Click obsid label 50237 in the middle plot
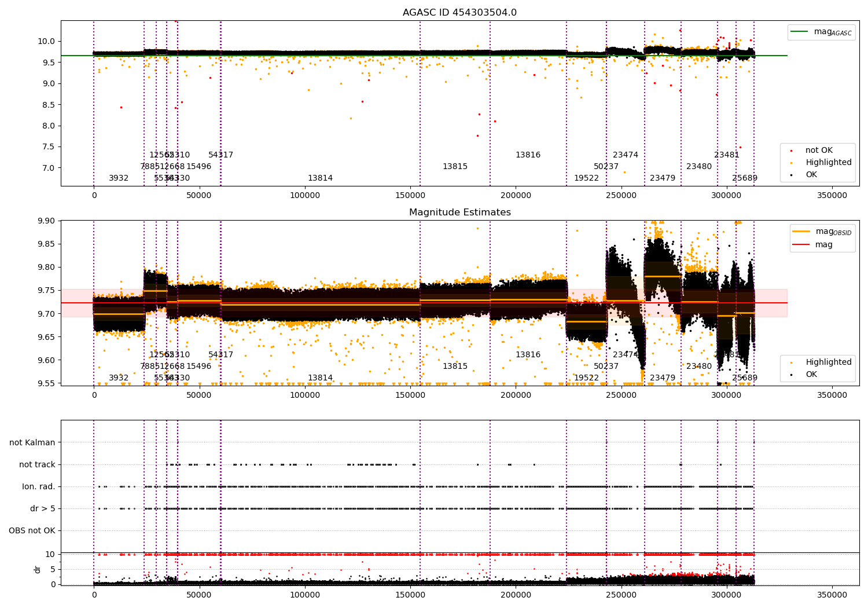 606,367
